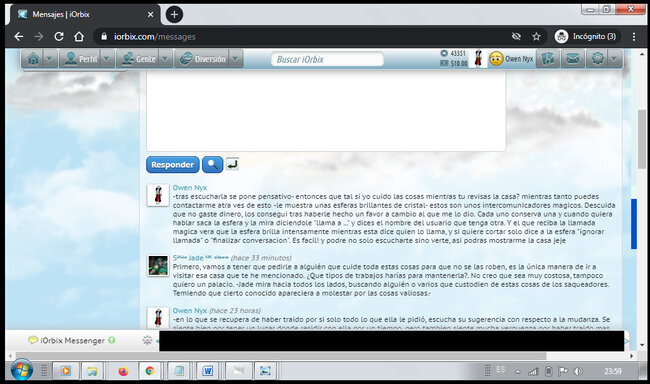
Task: Click the Buscar iOrbix search field
Action: coord(327,59)
